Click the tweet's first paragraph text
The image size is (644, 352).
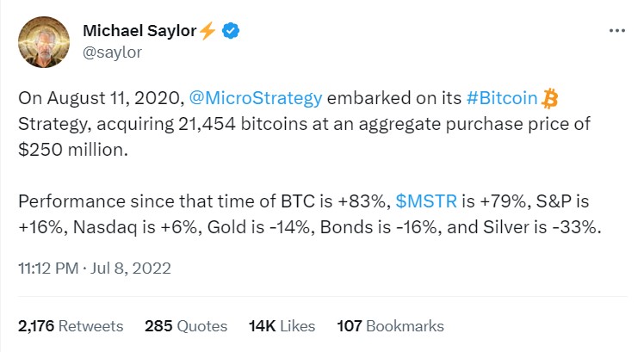click(304, 124)
